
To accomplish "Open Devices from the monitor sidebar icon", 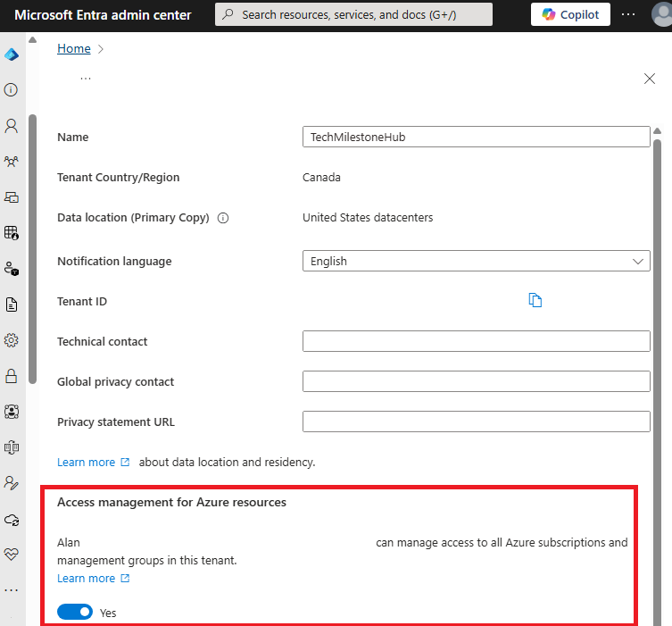I will [11, 197].
